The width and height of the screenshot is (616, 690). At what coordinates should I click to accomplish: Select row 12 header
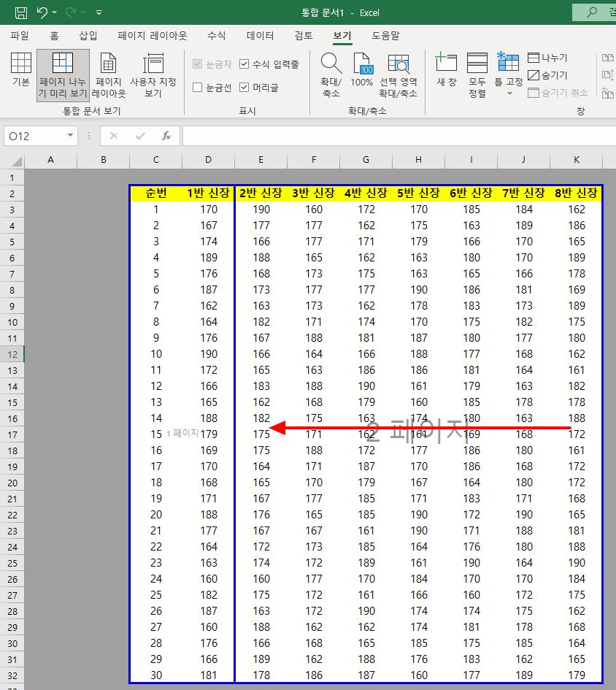click(12, 354)
